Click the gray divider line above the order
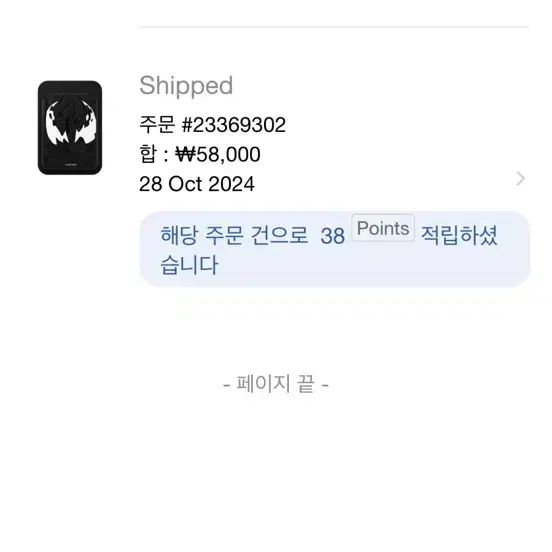552x552 pixels. pos(334,26)
